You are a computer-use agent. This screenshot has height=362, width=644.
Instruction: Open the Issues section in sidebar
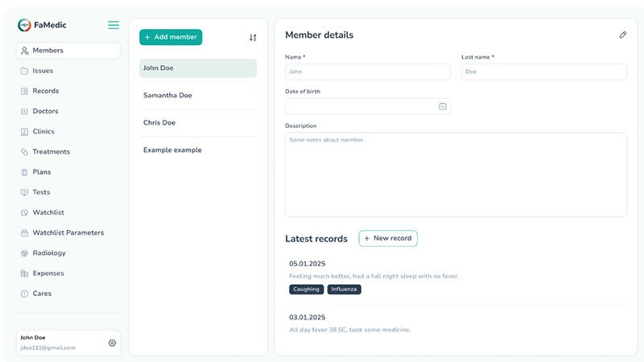[43, 71]
